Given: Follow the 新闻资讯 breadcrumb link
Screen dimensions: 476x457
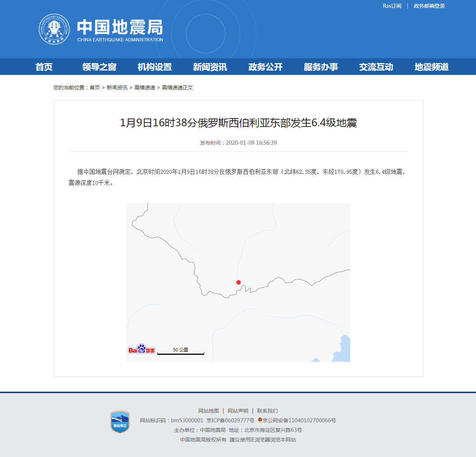Looking at the screenshot, I should pos(116,87).
